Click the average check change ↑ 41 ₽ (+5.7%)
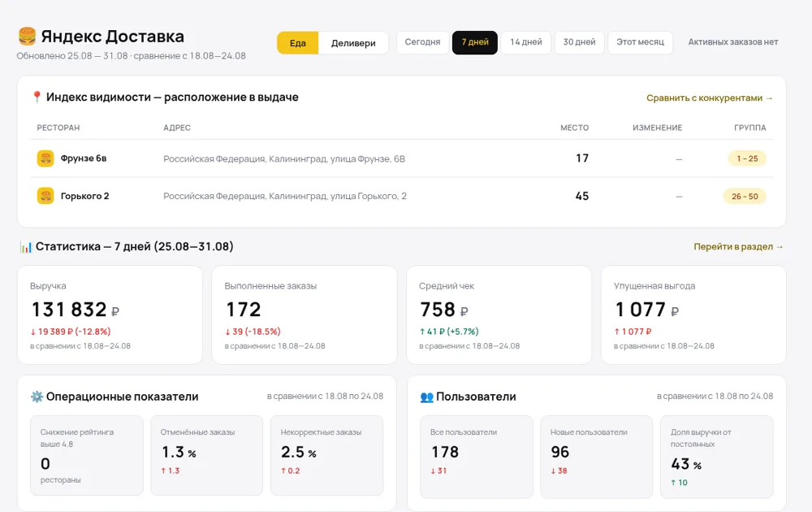Screen dimensions: 812x512 pyautogui.click(x=449, y=332)
